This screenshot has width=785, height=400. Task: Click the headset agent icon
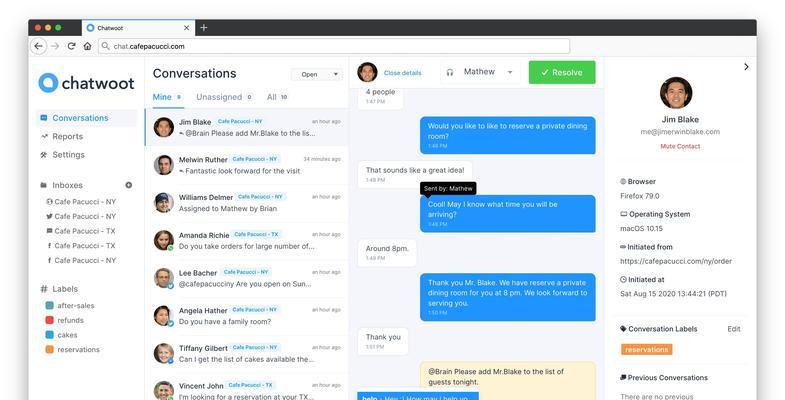tap(450, 73)
